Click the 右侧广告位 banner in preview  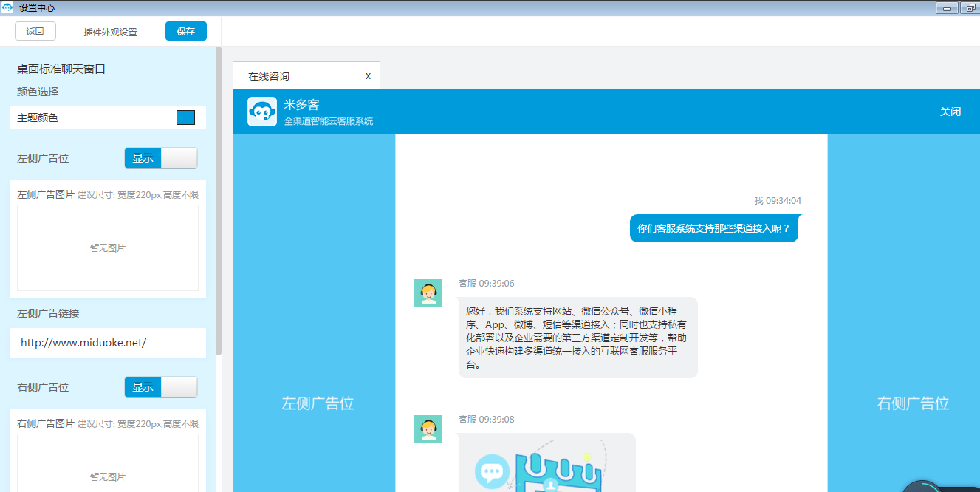point(913,403)
